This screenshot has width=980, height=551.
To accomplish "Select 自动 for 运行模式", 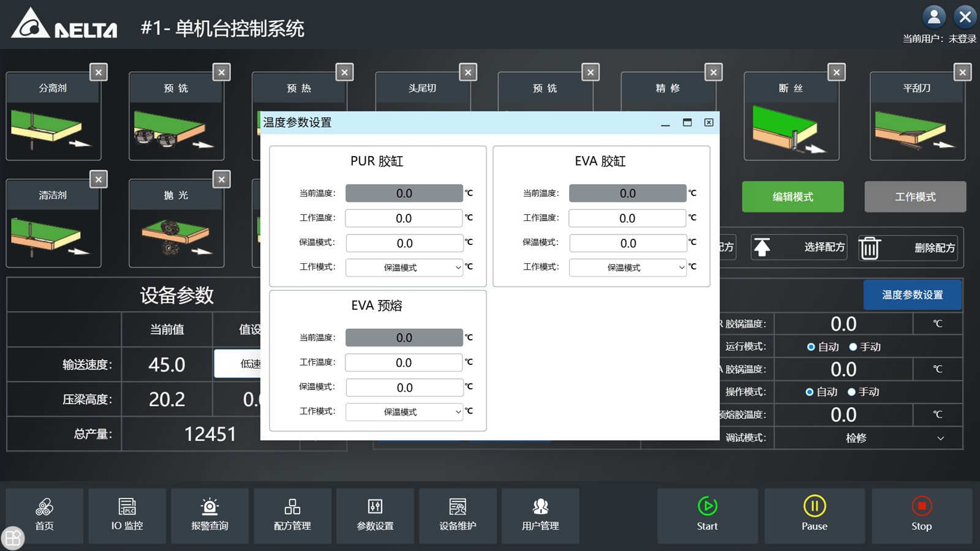I will [823, 347].
